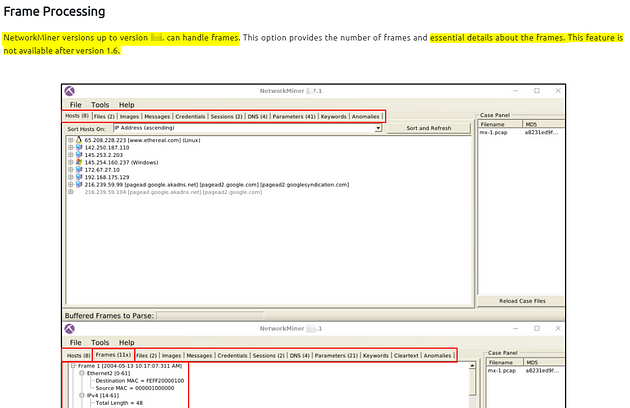
Task: Select Cleartext tab in lower window
Action: (x=406, y=356)
